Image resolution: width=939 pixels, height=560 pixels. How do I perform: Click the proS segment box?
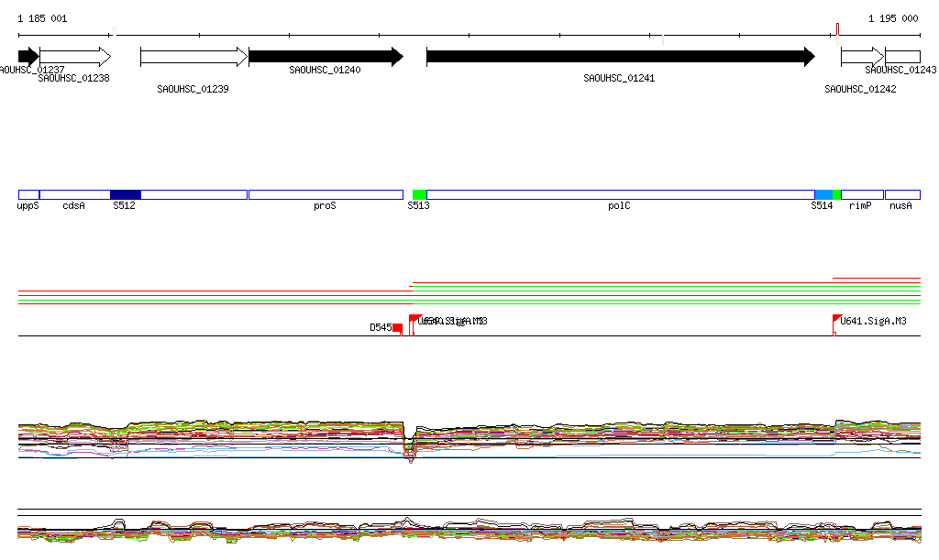326,194
